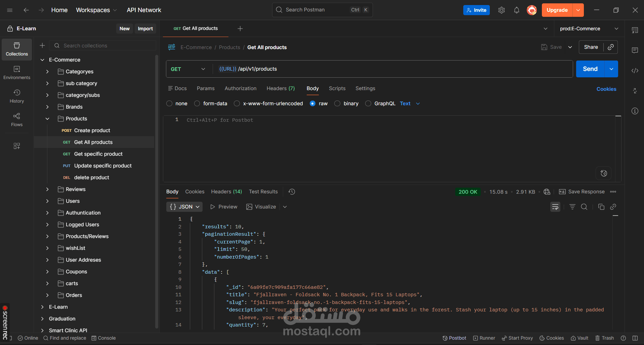Open the settings gear icon
This screenshot has height=345, width=644.
pyautogui.click(x=502, y=10)
